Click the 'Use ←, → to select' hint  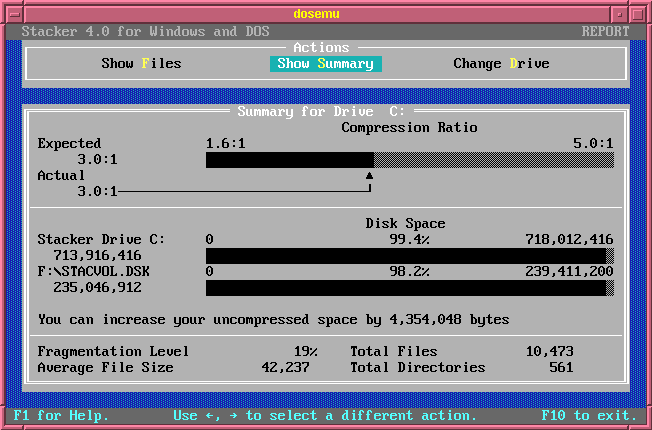tap(325, 415)
